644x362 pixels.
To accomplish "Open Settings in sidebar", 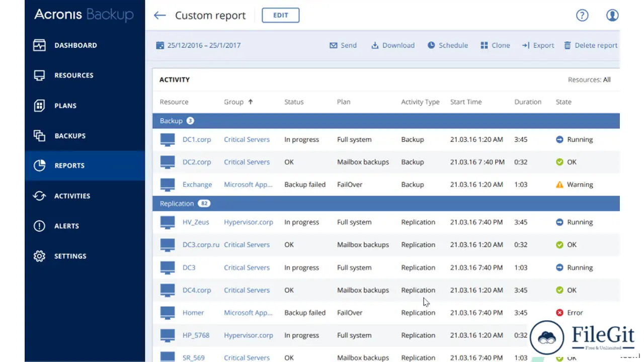I will point(85,256).
